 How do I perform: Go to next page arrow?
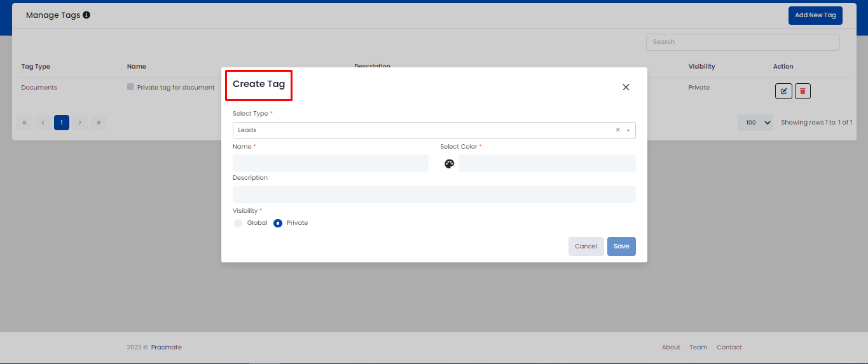(x=80, y=123)
